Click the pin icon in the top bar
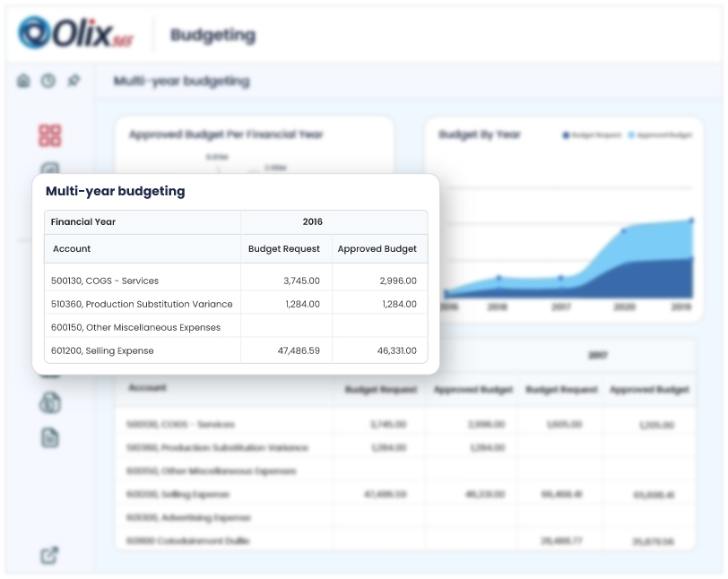Image resolution: width=728 pixels, height=579 pixels. [74, 81]
